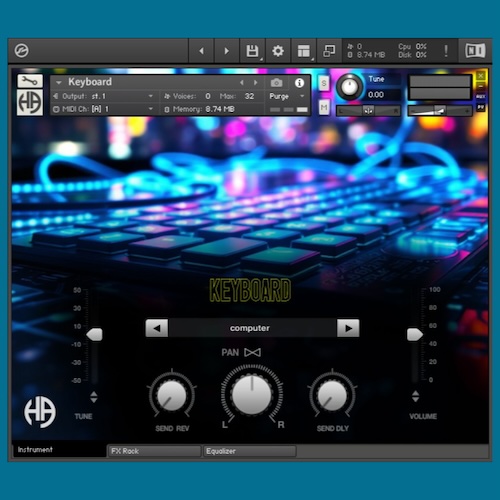Click the minimized view windows icon
Screen dimensions: 500x500
pos(329,51)
